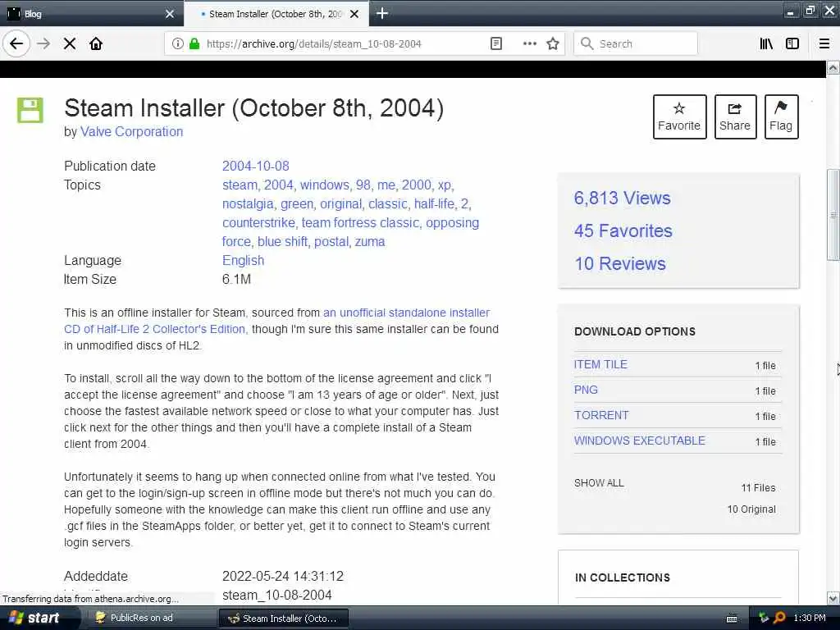Switch to the Blog tab
840x630 pixels.
click(91, 14)
